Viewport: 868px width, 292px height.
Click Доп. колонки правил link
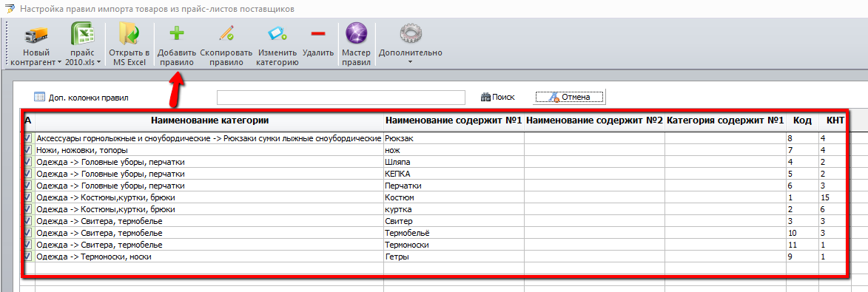click(x=89, y=98)
